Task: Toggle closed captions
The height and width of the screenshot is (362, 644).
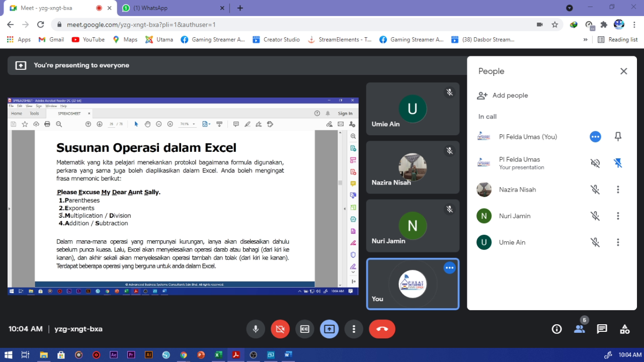Action: 304,329
